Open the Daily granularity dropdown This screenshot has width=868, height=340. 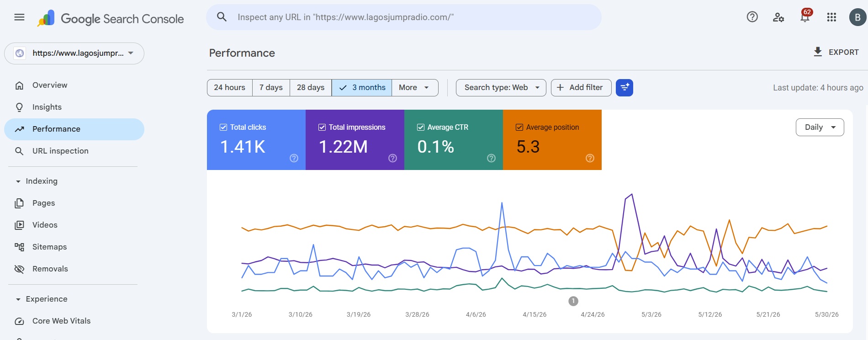click(820, 127)
